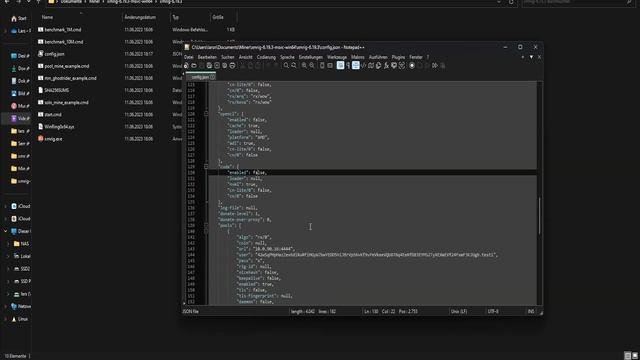
Task: Toggle INS mode in Notepad++ status bar
Action: point(531,311)
